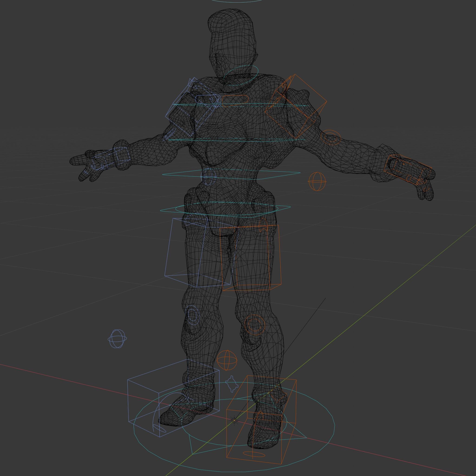Select the blue circle at the waist
This screenshot has height=476, width=476.
209,177
